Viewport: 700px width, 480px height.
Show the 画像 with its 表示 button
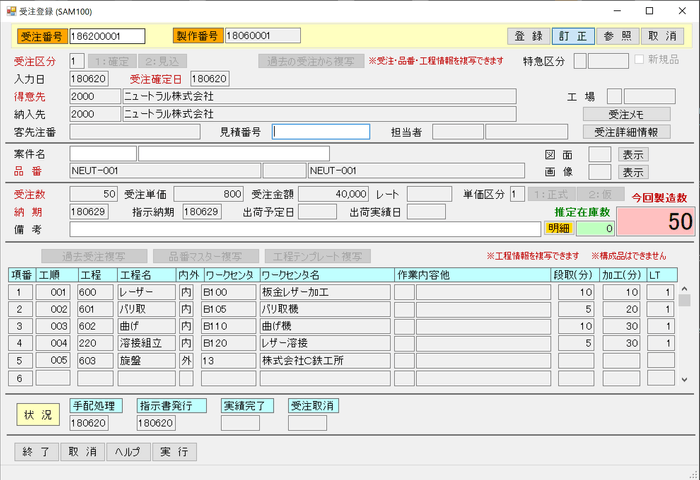coord(633,172)
